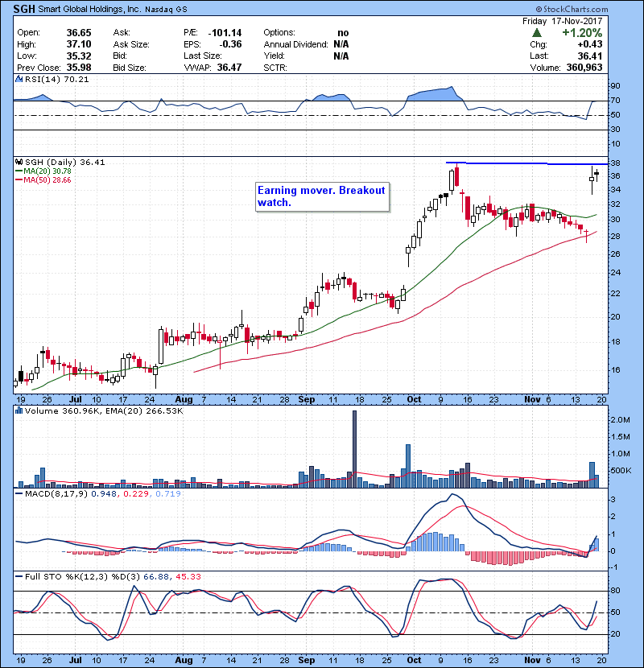The image size is (644, 668).
Task: Select the company name Smart Global Holdings, Inc.
Action: tap(89, 9)
